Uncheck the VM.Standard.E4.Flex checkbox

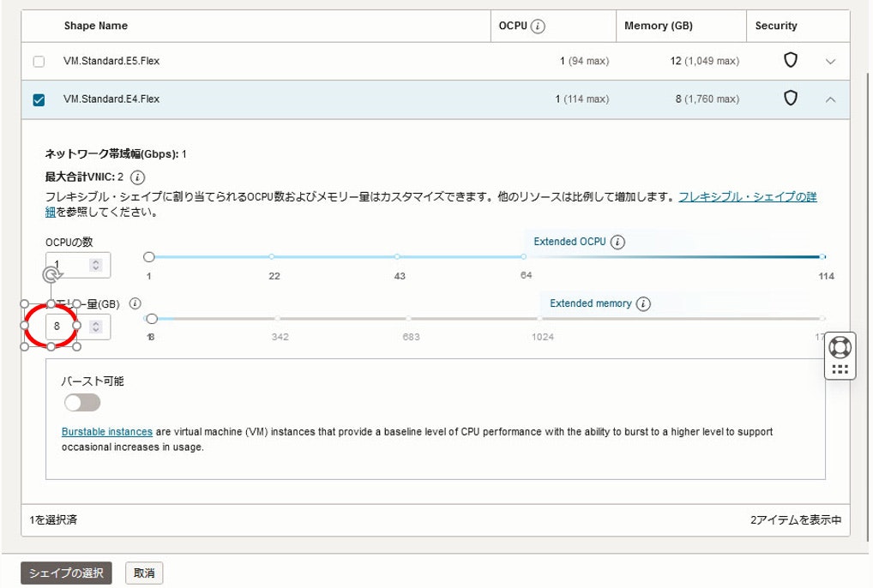39,99
